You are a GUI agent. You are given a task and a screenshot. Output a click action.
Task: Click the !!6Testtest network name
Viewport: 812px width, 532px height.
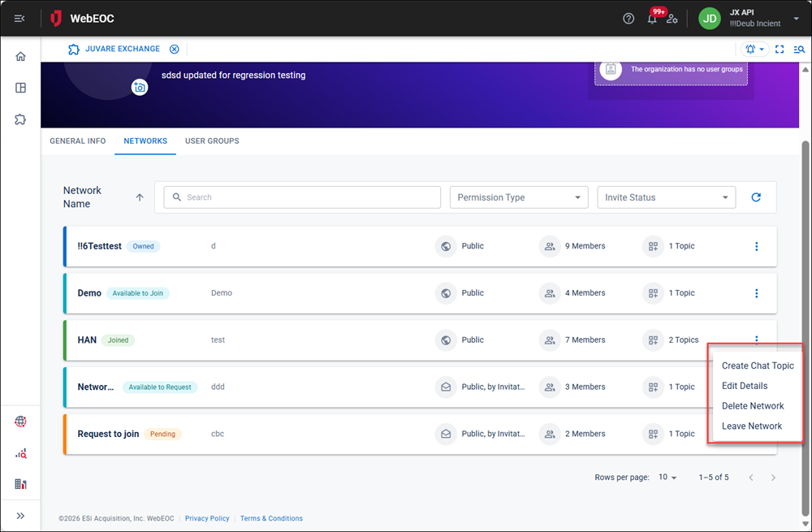point(99,246)
